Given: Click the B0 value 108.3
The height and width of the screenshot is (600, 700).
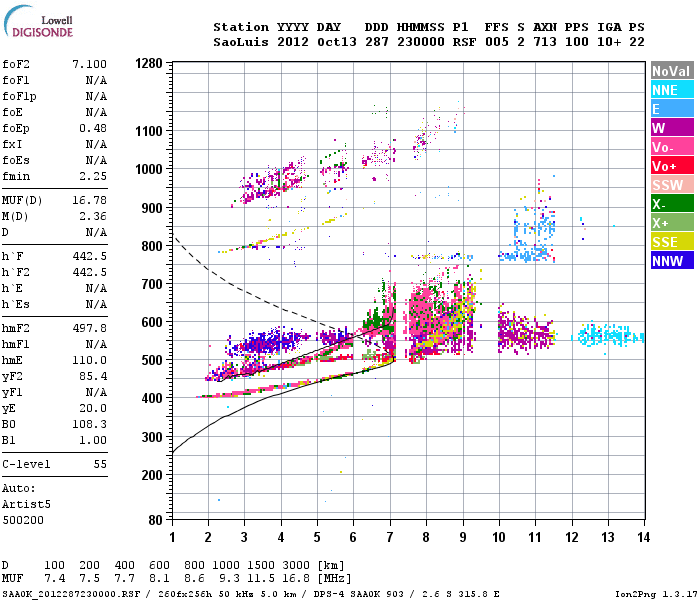Looking at the screenshot, I should click(x=90, y=425).
